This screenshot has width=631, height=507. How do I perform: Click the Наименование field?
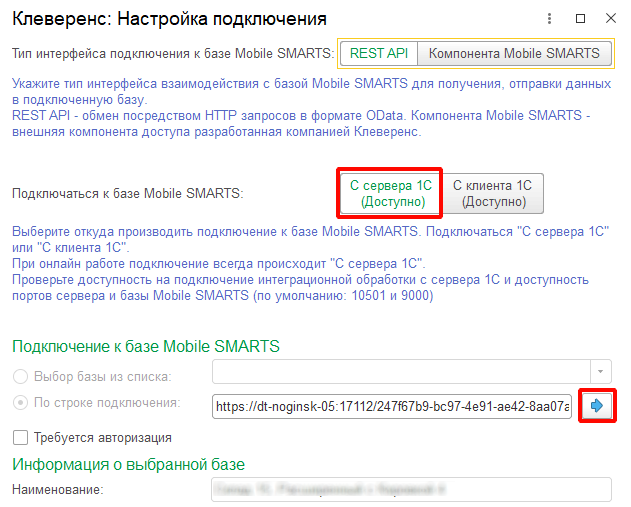point(411,489)
